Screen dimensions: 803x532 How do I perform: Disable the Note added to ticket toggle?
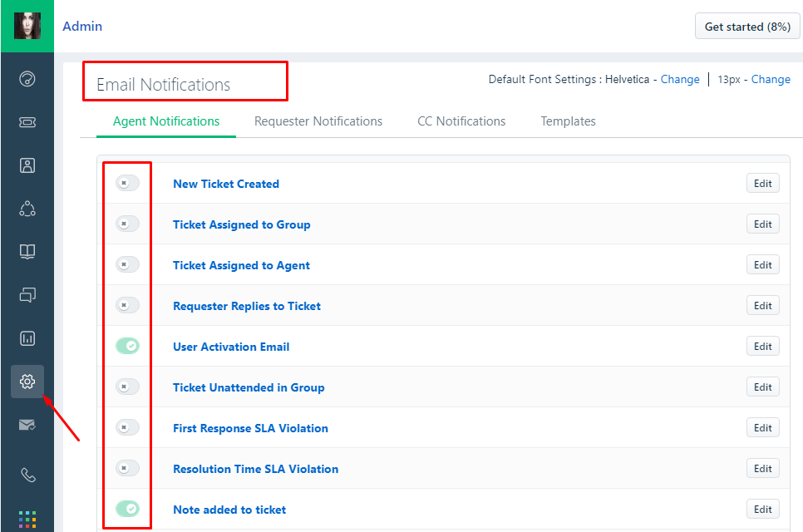127,509
